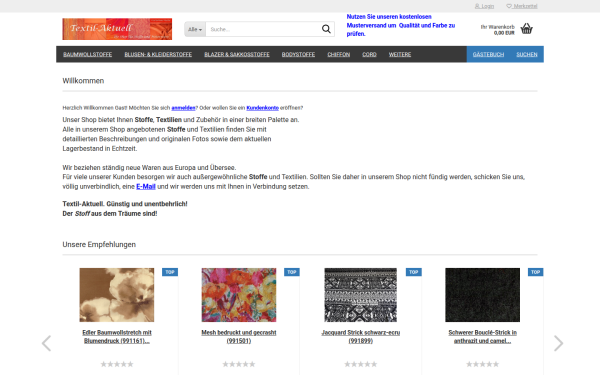Show previous recommendations with left arrow
This screenshot has width=600, height=375.
point(46,343)
